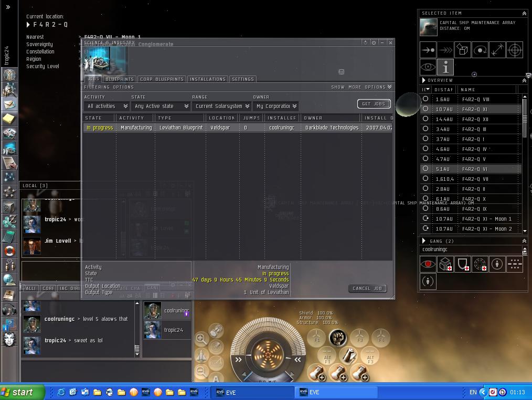The width and height of the screenshot is (532, 400).
Task: Click Approach icon in Selected Item
Action: point(428,50)
